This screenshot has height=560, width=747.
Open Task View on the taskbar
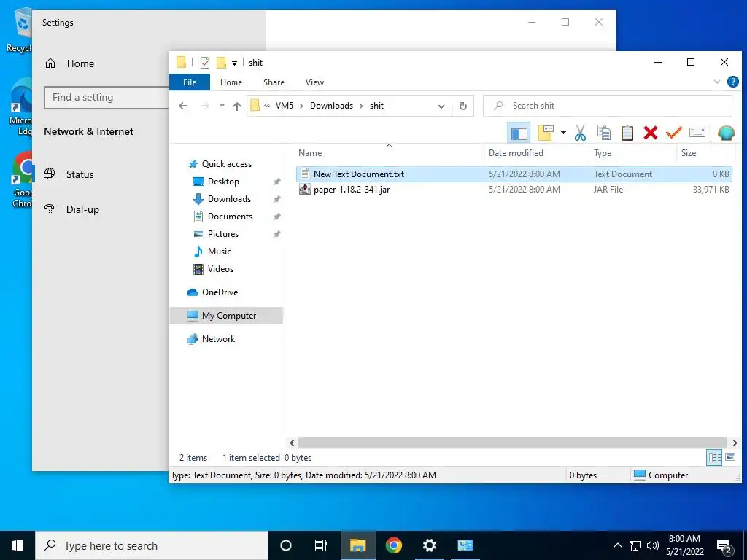(x=321, y=545)
